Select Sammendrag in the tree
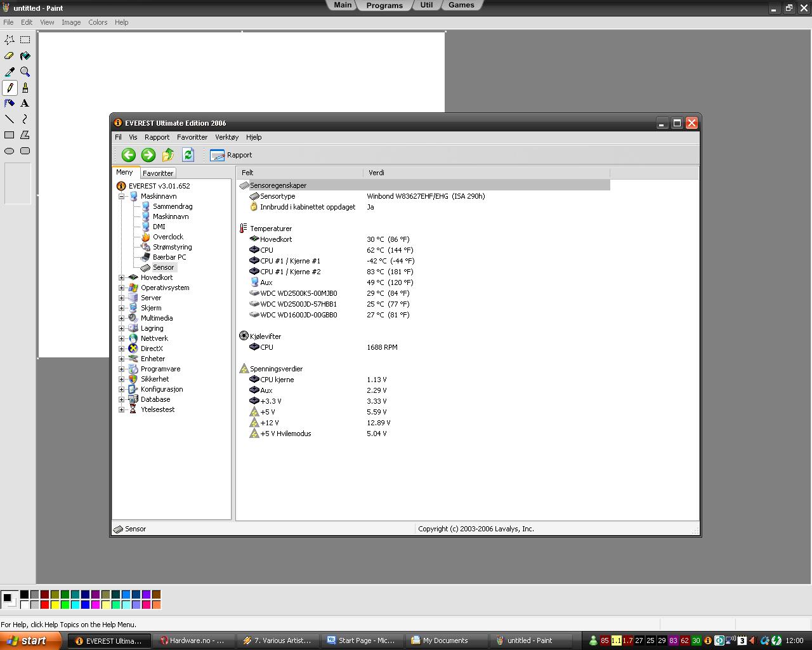This screenshot has width=812, height=650. click(x=172, y=206)
